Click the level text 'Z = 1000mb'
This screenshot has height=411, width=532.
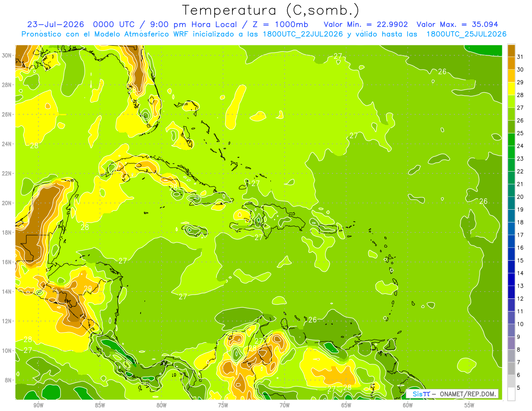(x=281, y=24)
